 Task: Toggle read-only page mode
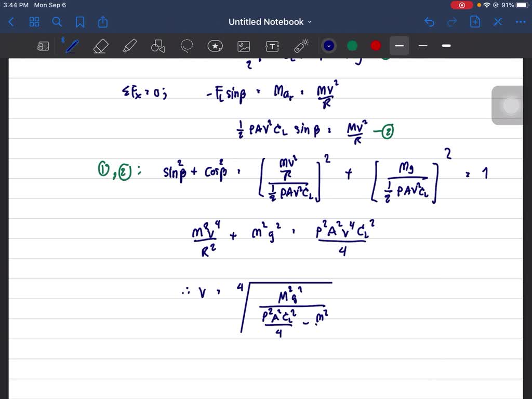click(43, 46)
